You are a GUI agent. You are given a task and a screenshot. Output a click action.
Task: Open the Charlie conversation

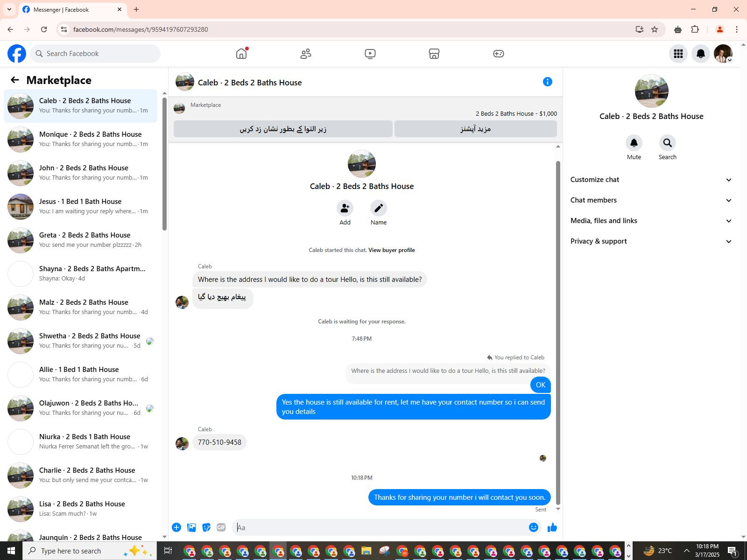pos(80,476)
